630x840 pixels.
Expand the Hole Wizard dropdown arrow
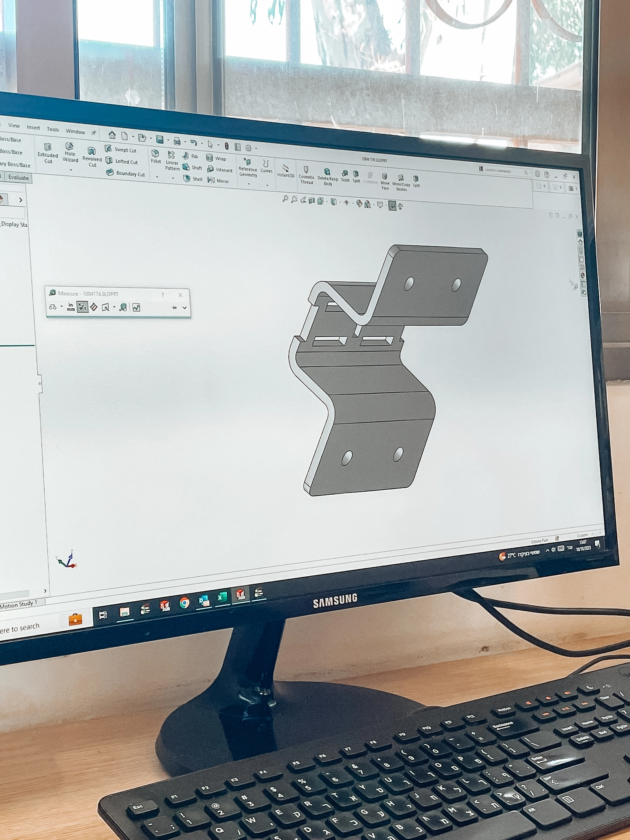71,170
